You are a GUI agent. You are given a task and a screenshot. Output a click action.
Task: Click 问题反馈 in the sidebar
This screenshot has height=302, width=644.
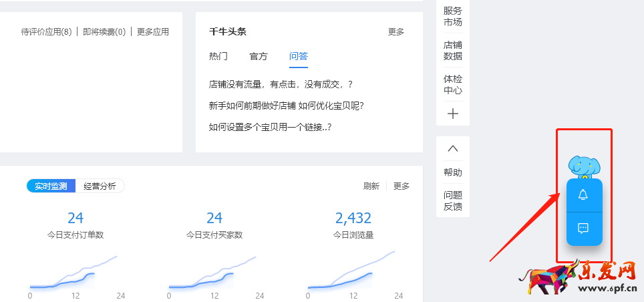point(453,201)
